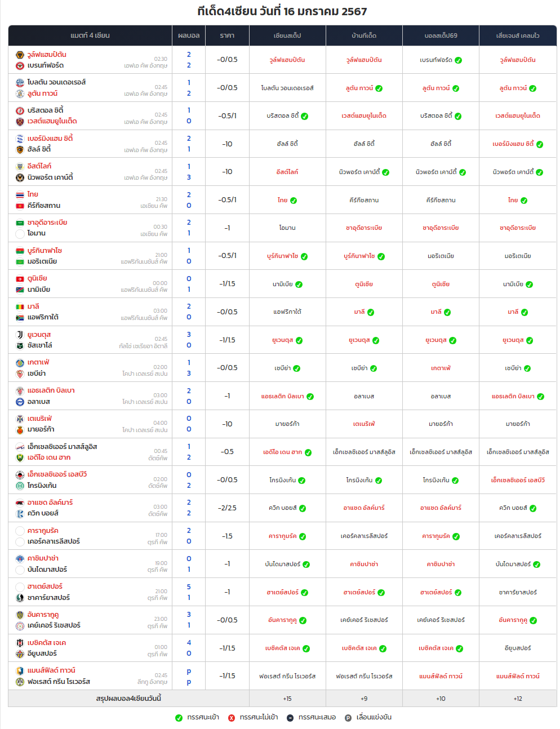Screen dimensions: 560x729
Task: Click the dark draw icon in the legend
Action: coord(290,718)
